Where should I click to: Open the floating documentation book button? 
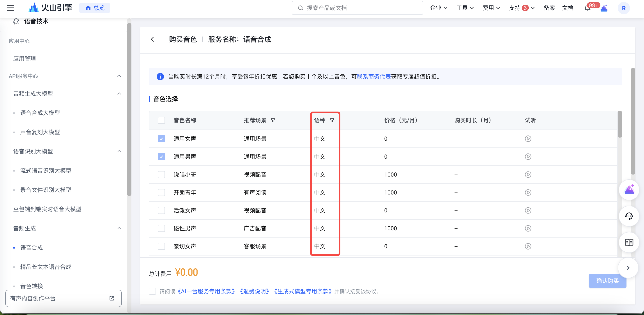629,242
